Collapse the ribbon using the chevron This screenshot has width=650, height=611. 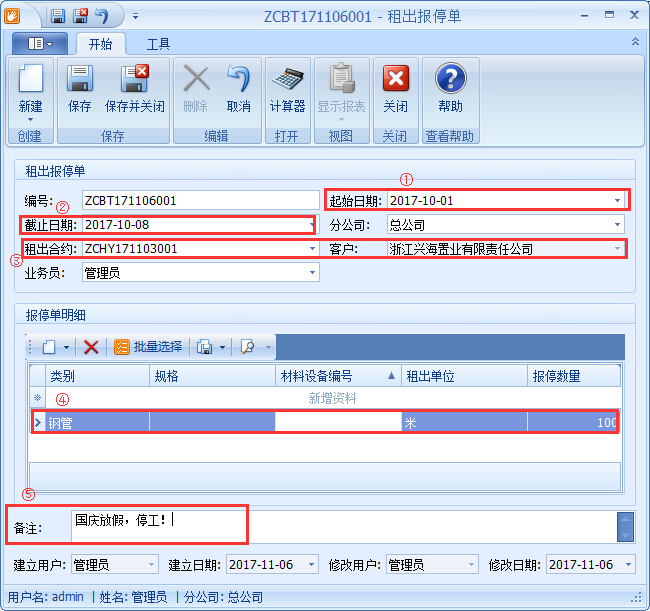coord(635,42)
